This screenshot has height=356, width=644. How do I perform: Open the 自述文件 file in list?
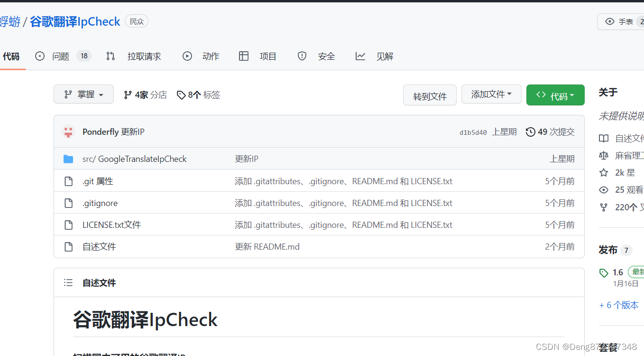tap(99, 247)
